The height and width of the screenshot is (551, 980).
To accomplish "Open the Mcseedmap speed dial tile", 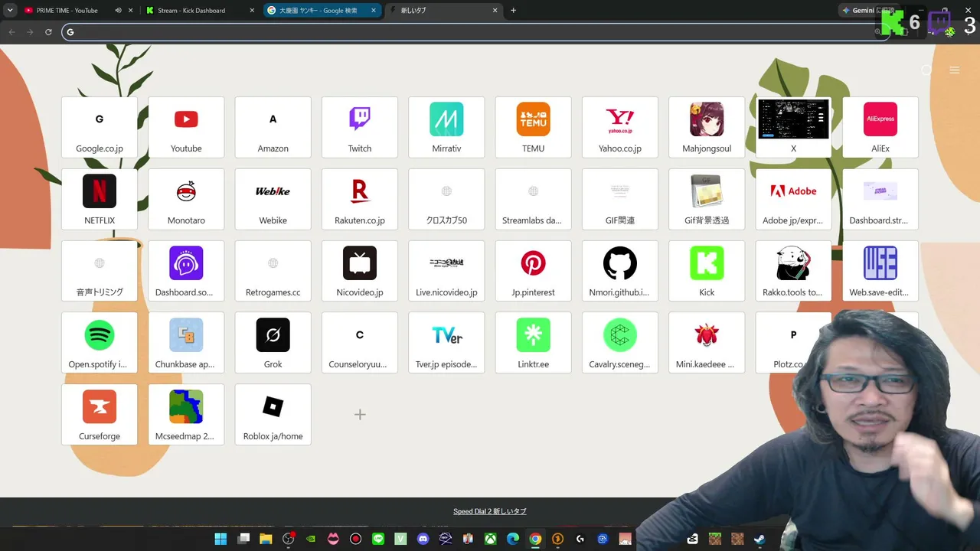I will coord(186,415).
